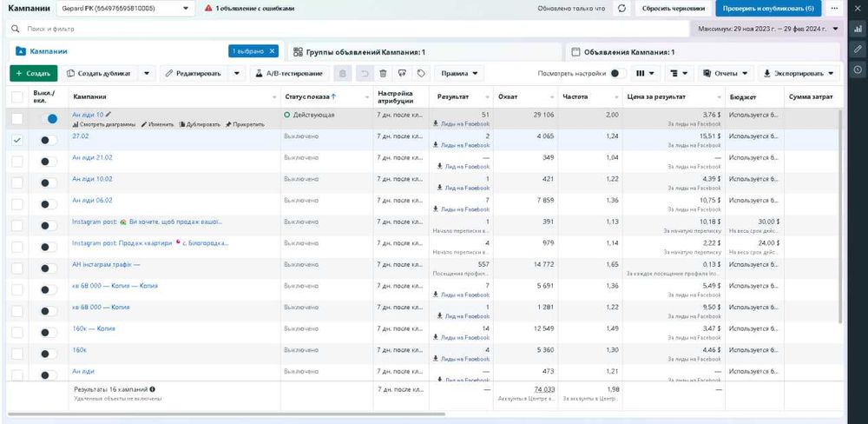Open the breakdown rows dropdown
This screenshot has height=424, width=868.
[678, 73]
